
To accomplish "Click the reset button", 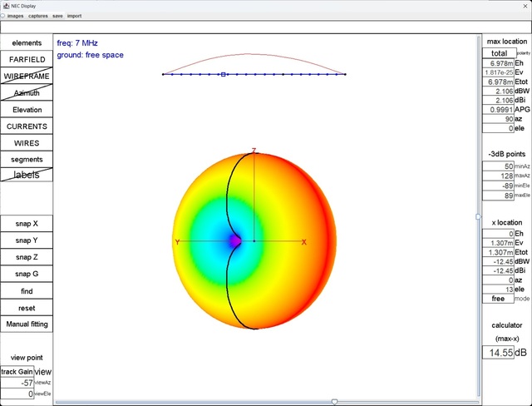I will [x=27, y=308].
